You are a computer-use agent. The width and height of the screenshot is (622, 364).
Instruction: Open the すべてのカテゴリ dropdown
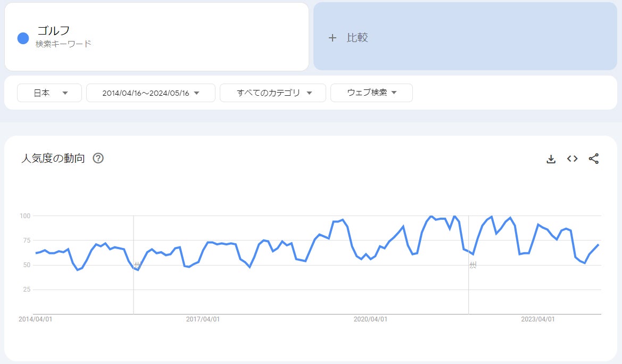point(273,93)
